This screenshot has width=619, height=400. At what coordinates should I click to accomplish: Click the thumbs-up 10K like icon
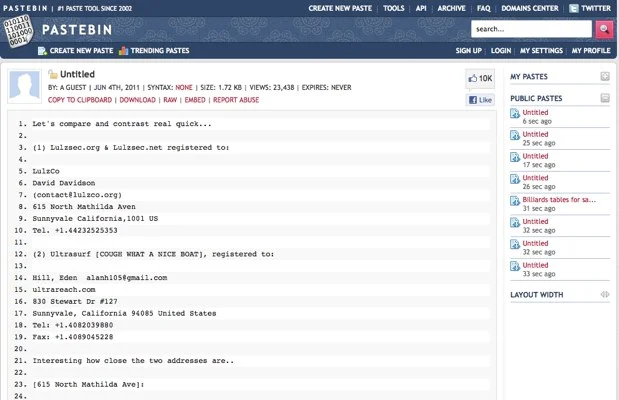tap(473, 79)
